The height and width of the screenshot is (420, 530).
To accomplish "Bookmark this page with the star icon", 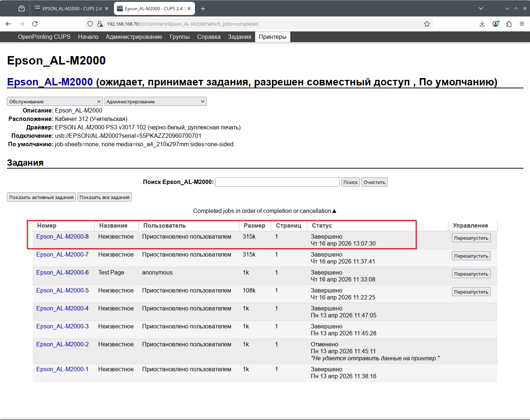I will point(427,24).
